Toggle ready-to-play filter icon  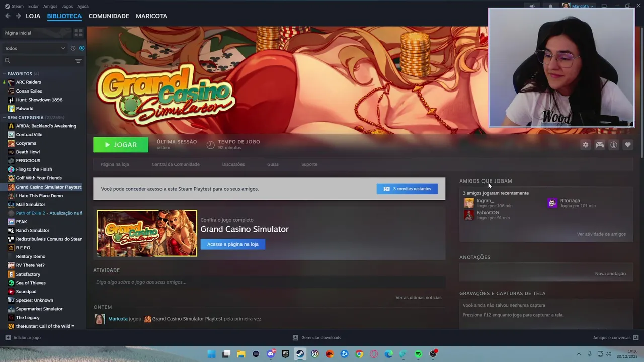[82, 48]
